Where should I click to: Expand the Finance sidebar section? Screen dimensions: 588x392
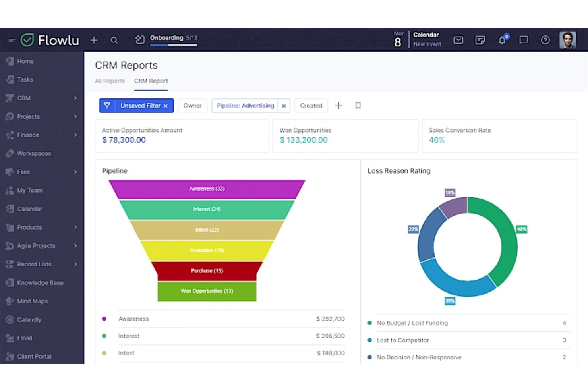pyautogui.click(x=75, y=135)
